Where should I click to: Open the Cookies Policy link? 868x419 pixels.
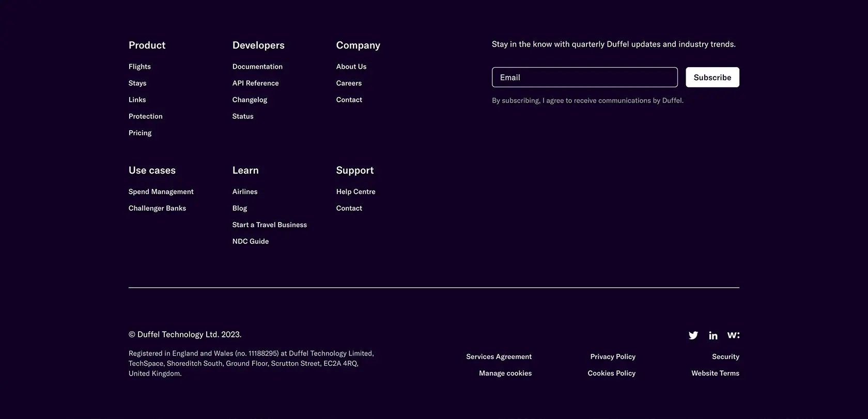pyautogui.click(x=612, y=373)
